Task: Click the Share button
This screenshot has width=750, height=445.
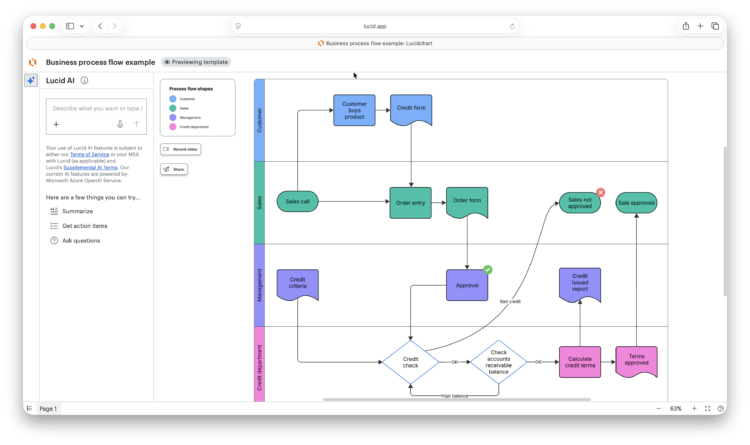Action: [174, 169]
